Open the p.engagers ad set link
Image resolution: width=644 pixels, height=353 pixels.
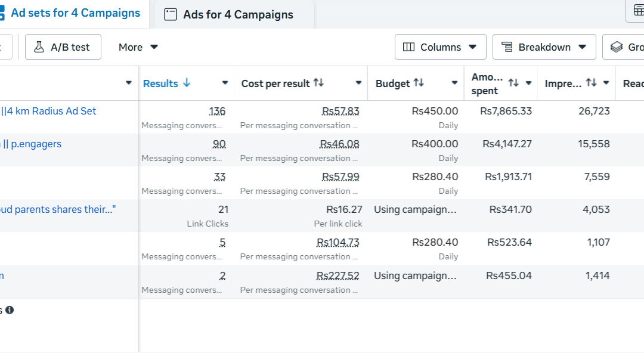click(31, 144)
